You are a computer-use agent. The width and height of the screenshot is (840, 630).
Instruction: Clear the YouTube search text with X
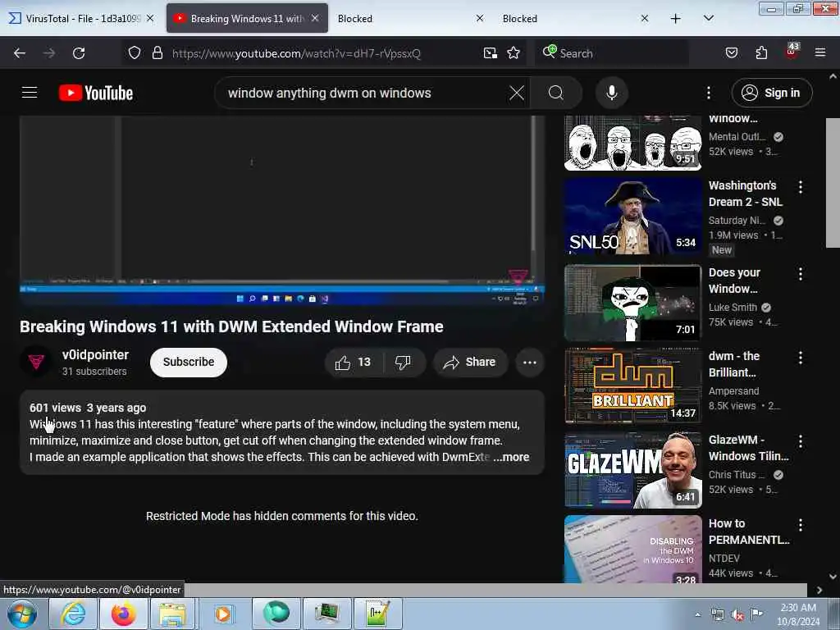pos(517,93)
